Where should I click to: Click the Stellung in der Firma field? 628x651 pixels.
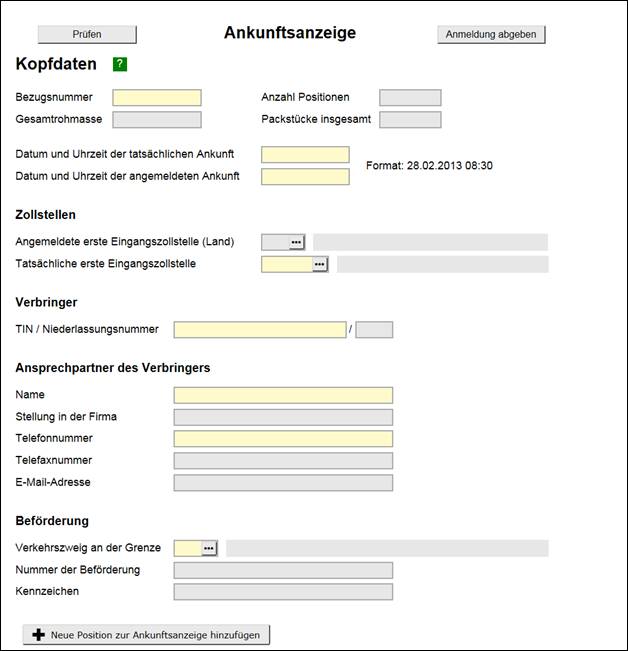click(283, 417)
